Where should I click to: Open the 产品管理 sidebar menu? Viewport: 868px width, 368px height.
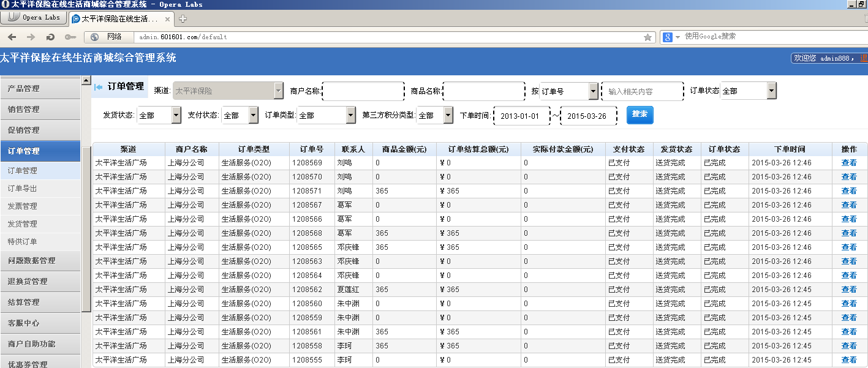(x=40, y=88)
